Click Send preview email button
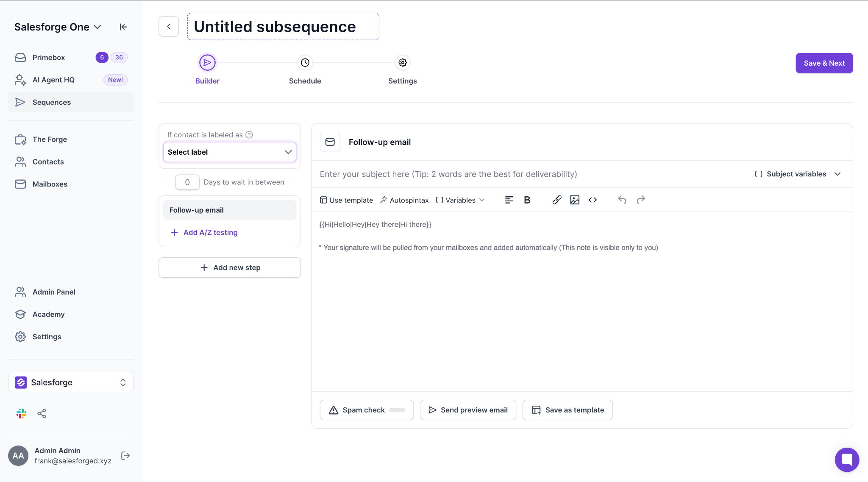 tap(468, 410)
